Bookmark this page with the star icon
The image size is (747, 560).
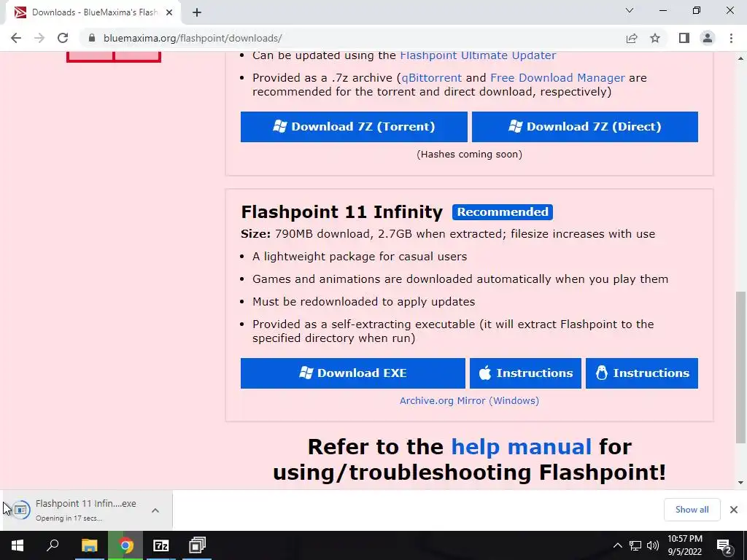[x=655, y=38]
